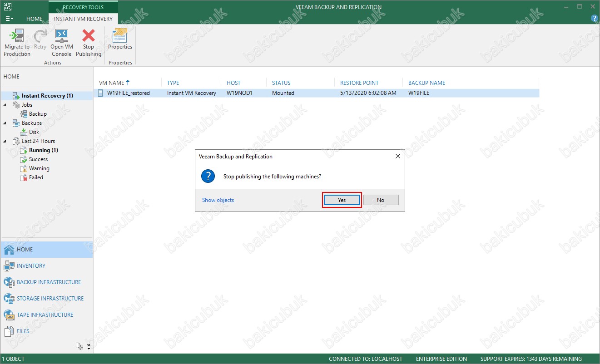Click the Show objects link
The image size is (600, 364).
(218, 200)
